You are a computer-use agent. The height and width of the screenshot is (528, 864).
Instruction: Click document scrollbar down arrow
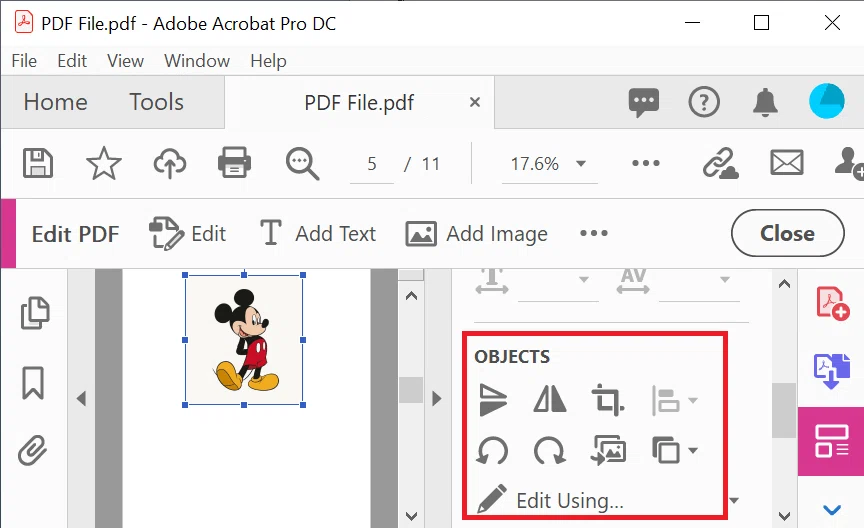[411, 516]
